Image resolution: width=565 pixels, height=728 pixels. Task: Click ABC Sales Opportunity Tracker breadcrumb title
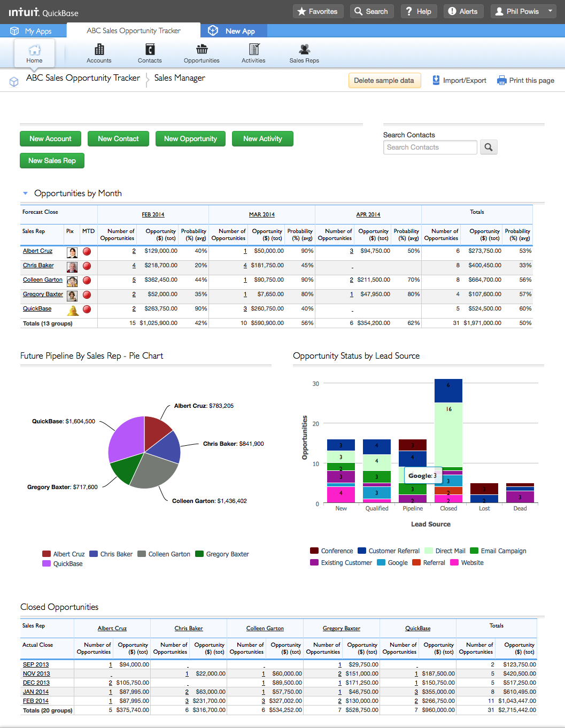point(83,78)
